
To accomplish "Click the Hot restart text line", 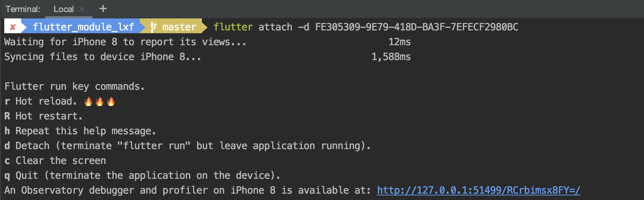I will tap(49, 116).
